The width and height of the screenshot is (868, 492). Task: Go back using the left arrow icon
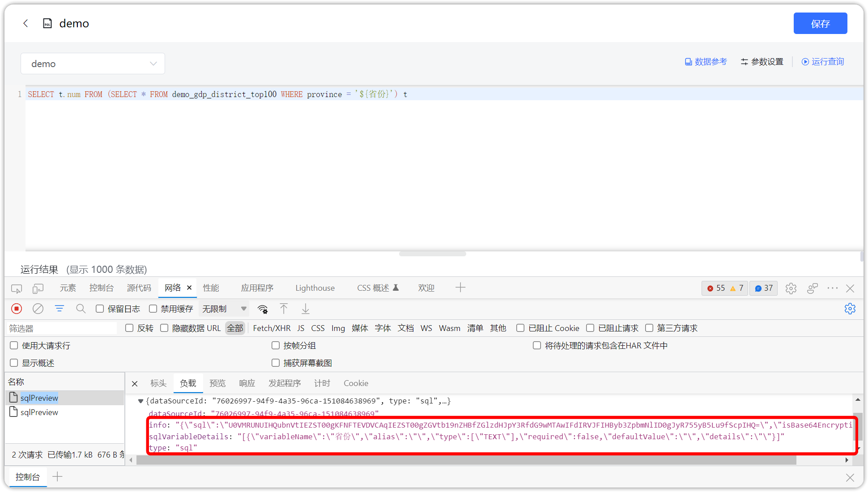click(26, 23)
